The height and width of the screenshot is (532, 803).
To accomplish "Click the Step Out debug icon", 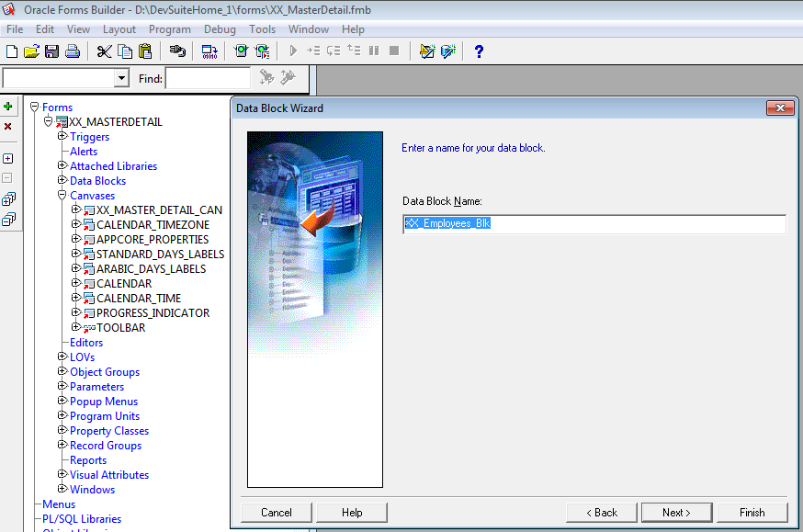I will [x=354, y=51].
